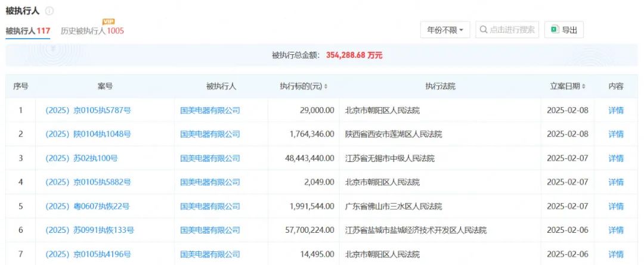Open case (2025) 粤0607执恢22号
Viewport: 644px width, 265px height.
pos(88,207)
